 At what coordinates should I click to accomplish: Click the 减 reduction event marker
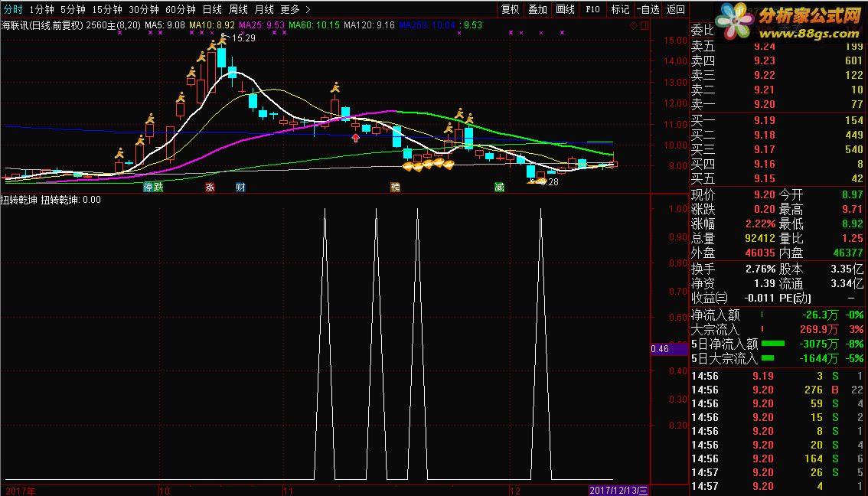(x=499, y=187)
